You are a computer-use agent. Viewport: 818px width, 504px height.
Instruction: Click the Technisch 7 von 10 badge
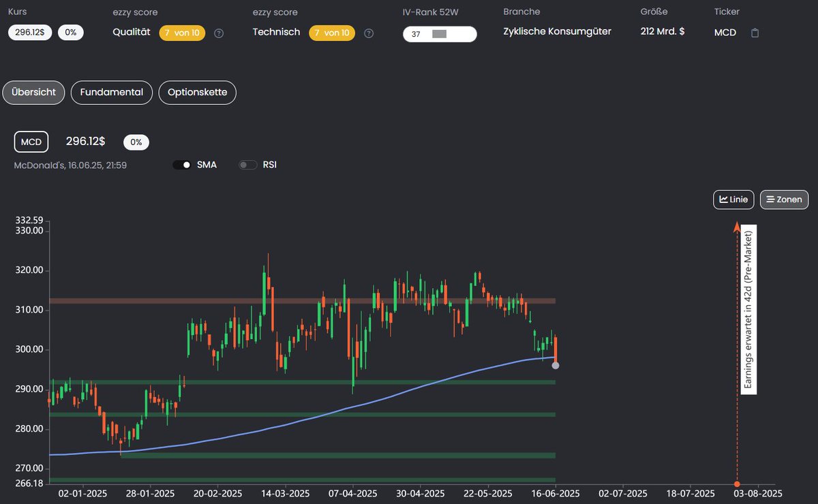pos(332,33)
